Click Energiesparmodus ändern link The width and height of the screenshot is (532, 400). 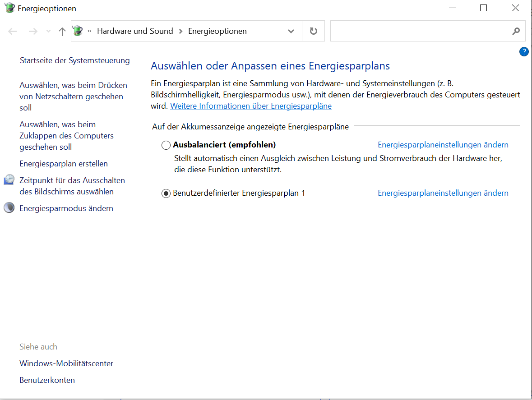[x=66, y=208]
